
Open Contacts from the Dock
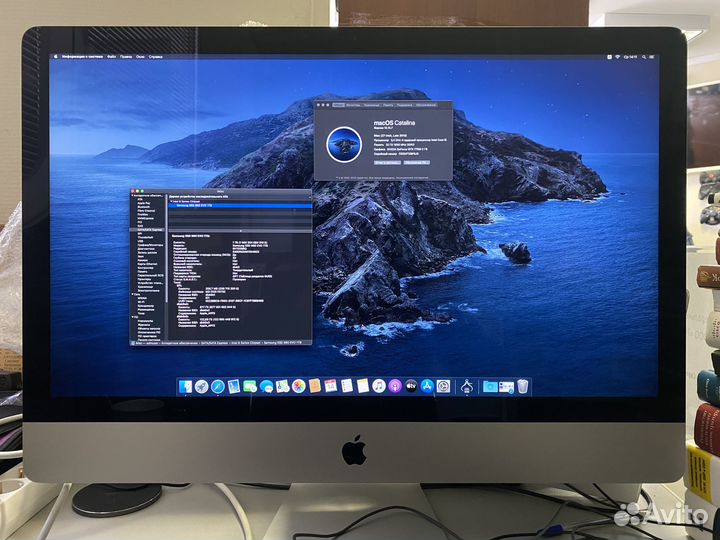pyautogui.click(x=315, y=386)
